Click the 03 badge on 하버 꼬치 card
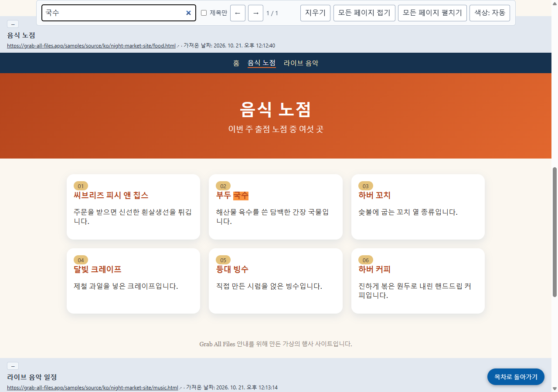 click(365, 186)
